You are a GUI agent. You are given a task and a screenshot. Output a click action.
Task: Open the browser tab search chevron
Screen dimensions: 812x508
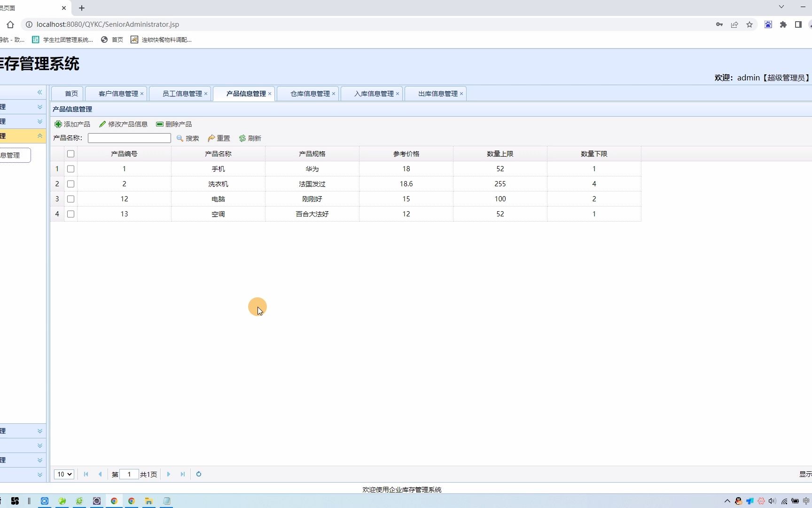pos(781,7)
